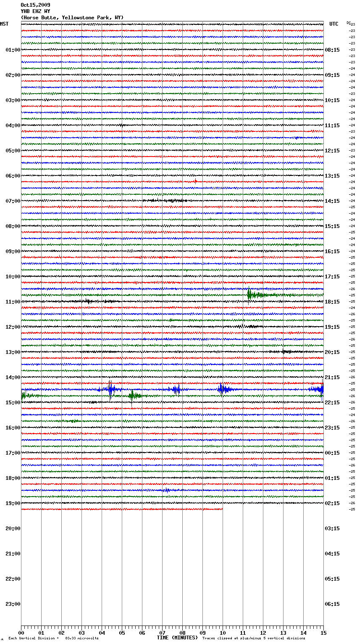Select the "04:00" MST time label
This screenshot has width=357, height=644.
(x=13, y=126)
